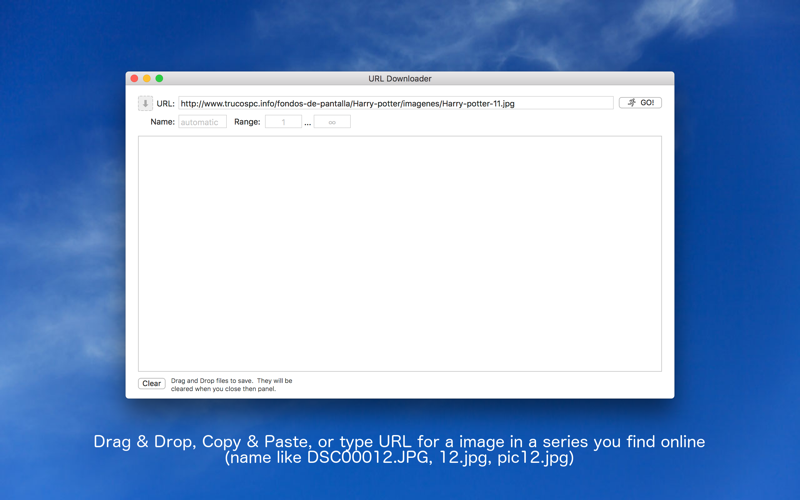Click the Clear button
The image size is (800, 500).
click(152, 384)
